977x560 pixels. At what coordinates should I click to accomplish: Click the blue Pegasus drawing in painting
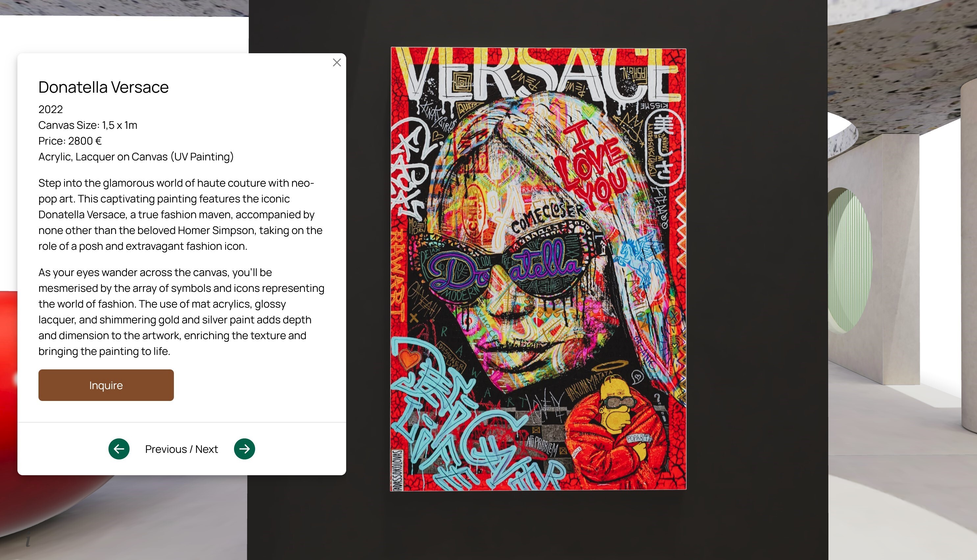[640, 260]
